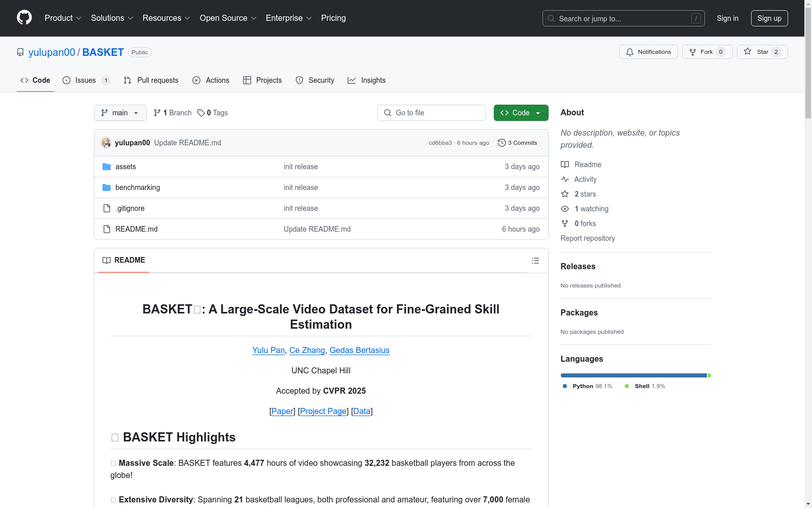The image size is (812, 508).
Task: Click the tag icon next to Tags
Action: [201, 113]
